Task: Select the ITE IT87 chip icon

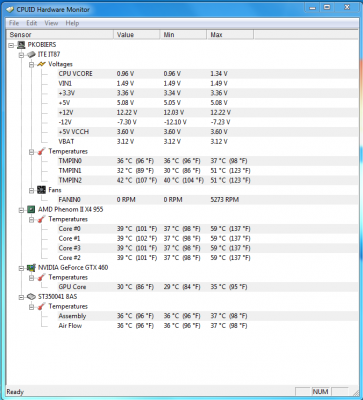Action: (31, 54)
